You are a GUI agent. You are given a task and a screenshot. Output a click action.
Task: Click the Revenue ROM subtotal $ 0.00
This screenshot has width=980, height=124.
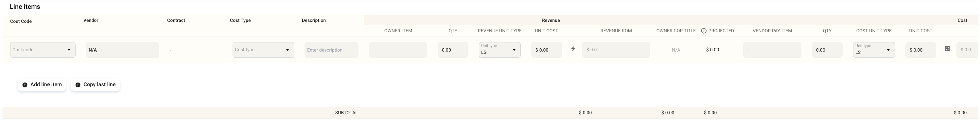[585, 113]
